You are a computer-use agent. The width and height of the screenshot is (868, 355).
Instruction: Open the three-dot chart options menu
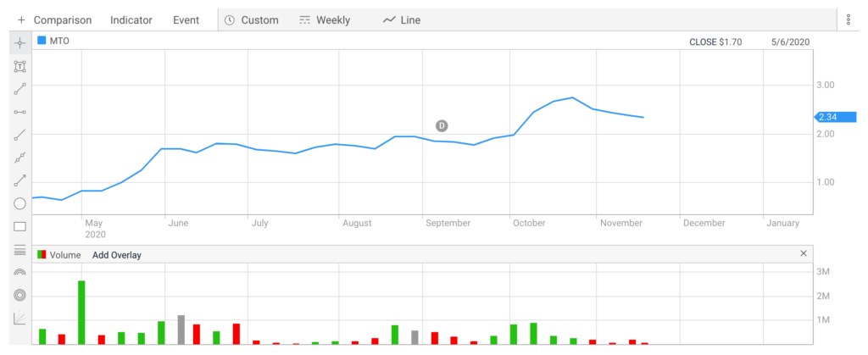point(849,19)
